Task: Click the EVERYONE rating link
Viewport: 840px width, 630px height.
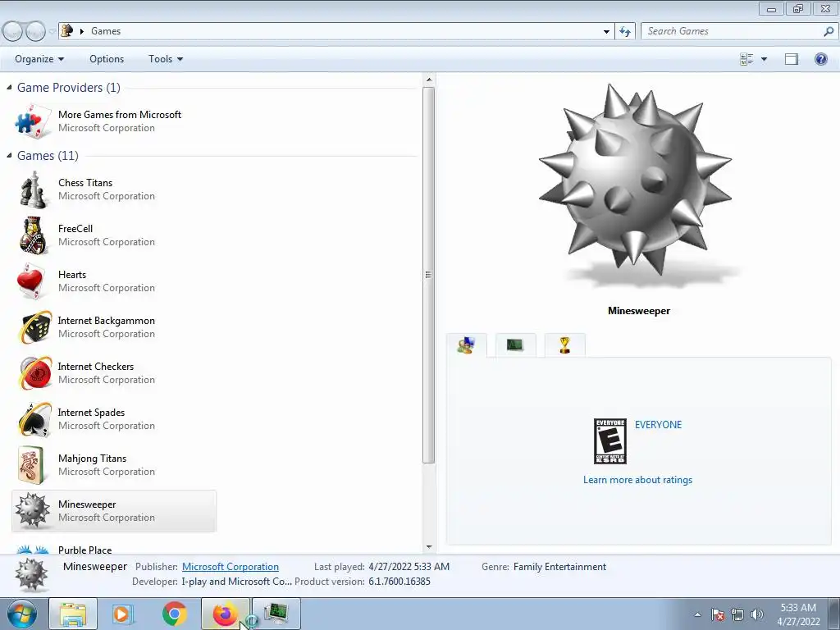Action: pos(659,424)
